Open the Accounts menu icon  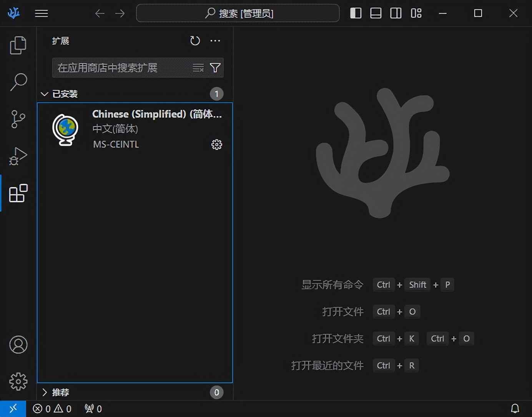[18, 345]
